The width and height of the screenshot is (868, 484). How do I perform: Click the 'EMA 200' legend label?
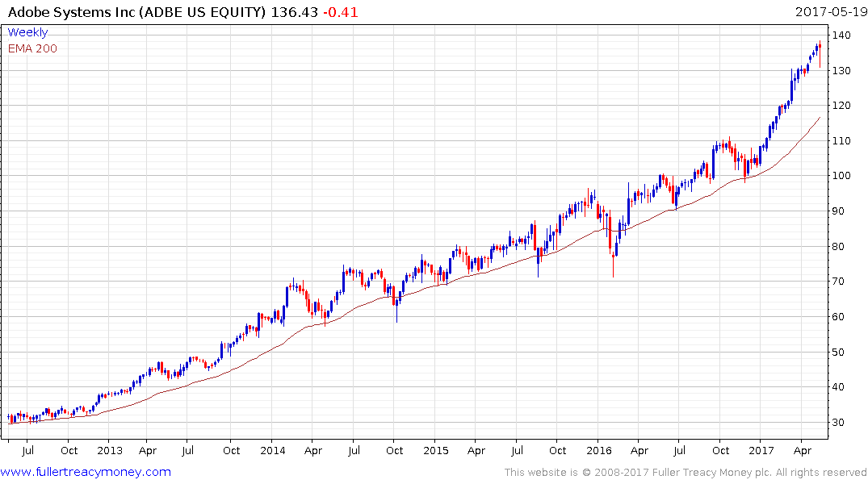coord(32,48)
